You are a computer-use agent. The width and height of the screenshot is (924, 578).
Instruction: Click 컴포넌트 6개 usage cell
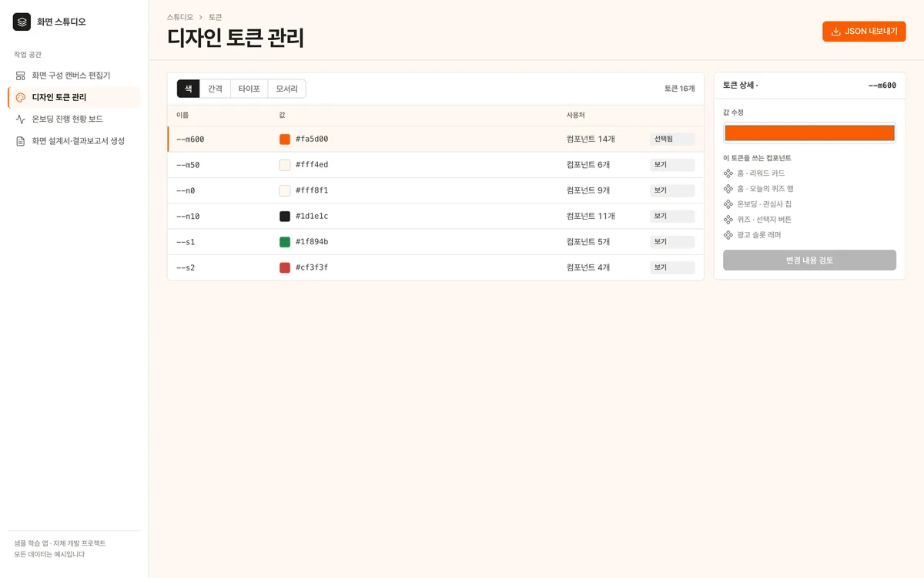point(588,165)
